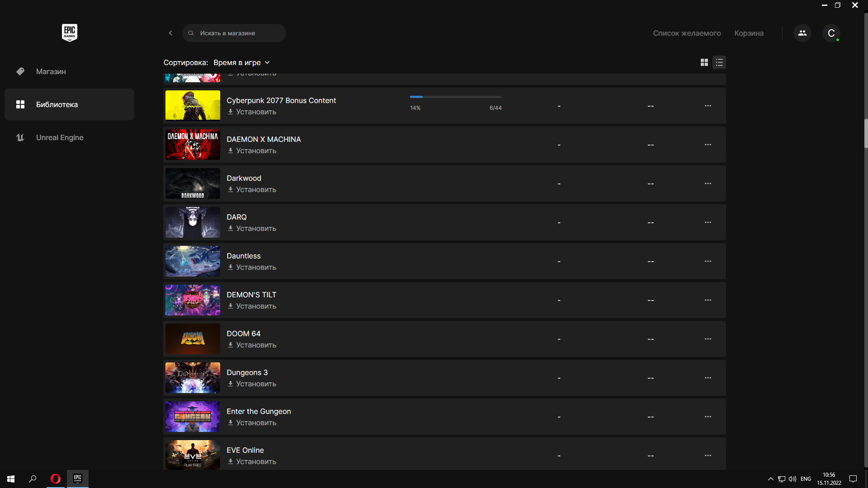Open DARQ cover thumbnail
This screenshot has height=488, width=868.
pyautogui.click(x=193, y=222)
